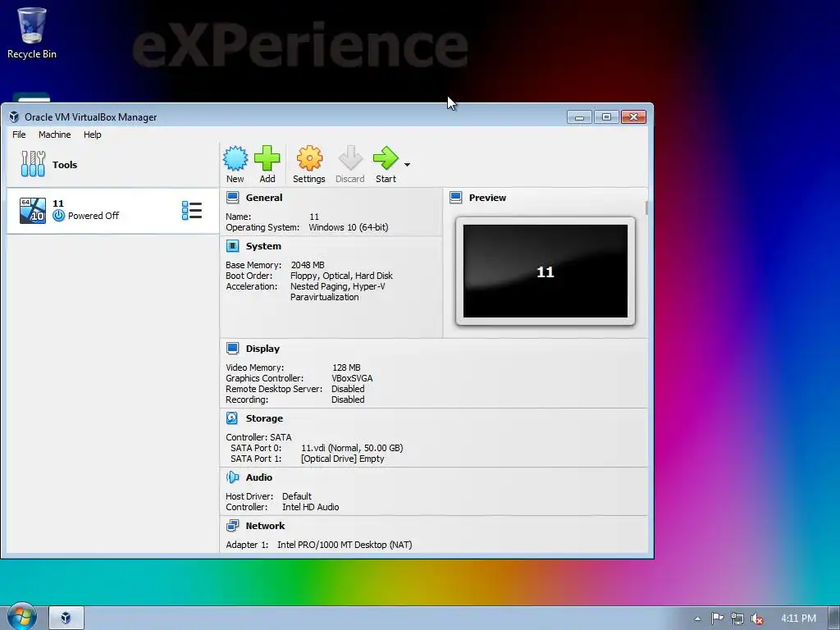This screenshot has height=630, width=840.
Task: Open Storage settings via its heading
Action: [264, 418]
